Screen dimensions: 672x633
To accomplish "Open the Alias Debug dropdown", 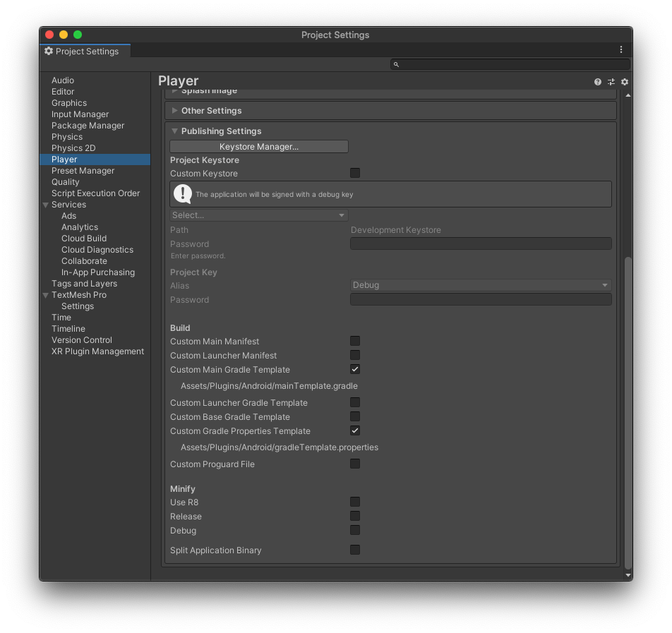I will (481, 285).
